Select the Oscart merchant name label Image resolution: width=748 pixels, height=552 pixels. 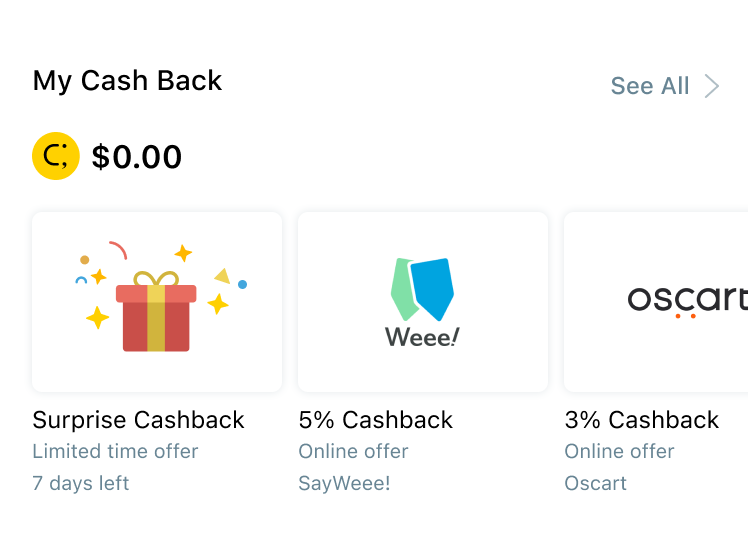pyautogui.click(x=596, y=483)
